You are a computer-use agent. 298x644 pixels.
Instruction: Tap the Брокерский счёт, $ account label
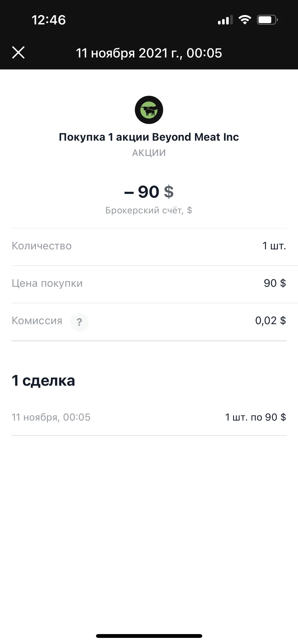click(149, 210)
